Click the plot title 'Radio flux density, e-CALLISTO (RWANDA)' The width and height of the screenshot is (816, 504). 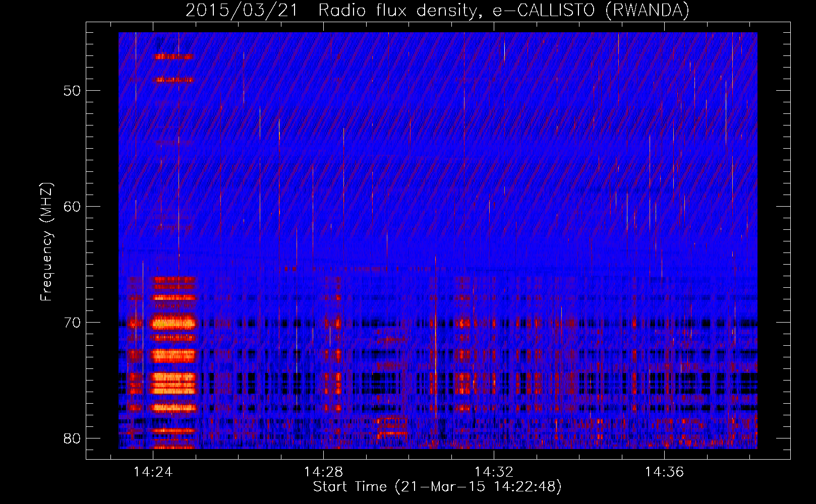(x=504, y=10)
